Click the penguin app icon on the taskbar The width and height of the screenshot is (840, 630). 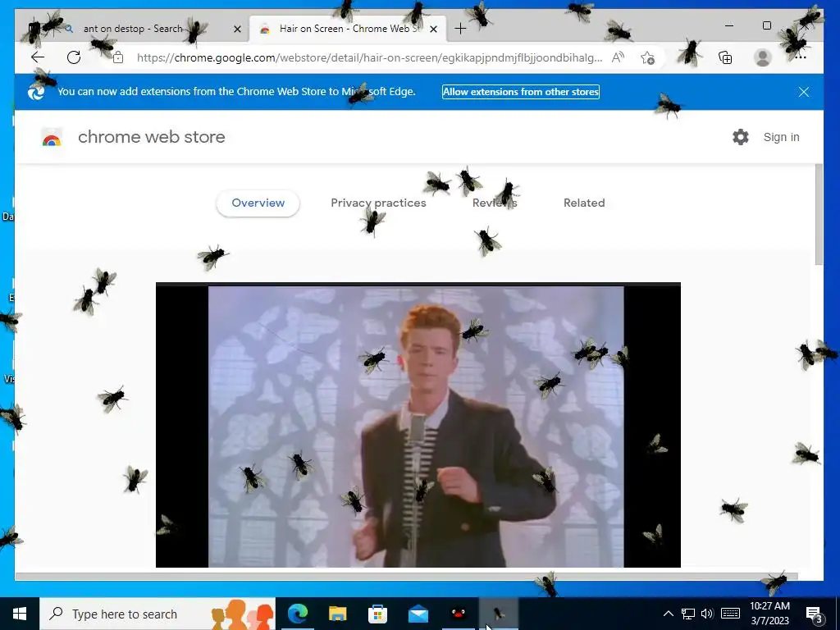click(458, 614)
